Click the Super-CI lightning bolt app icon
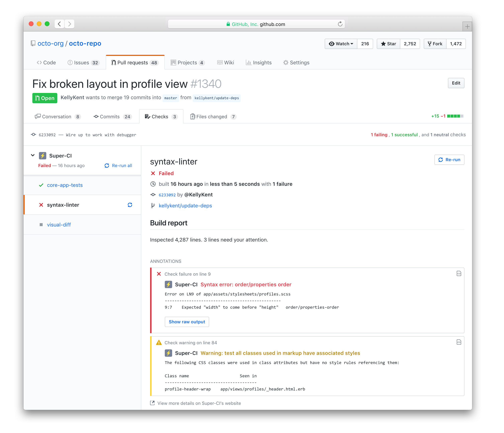 [42, 156]
